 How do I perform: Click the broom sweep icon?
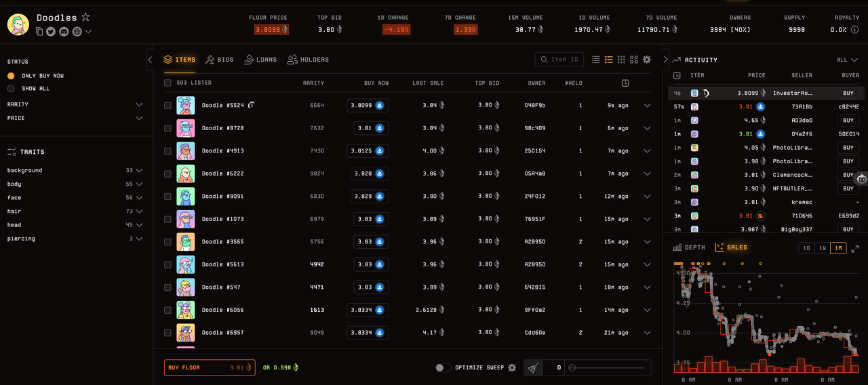[x=534, y=367]
